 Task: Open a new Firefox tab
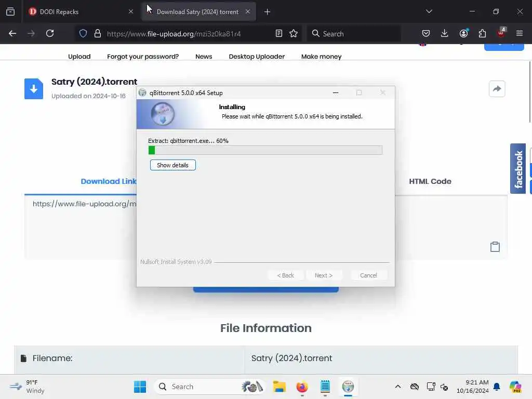(x=268, y=12)
